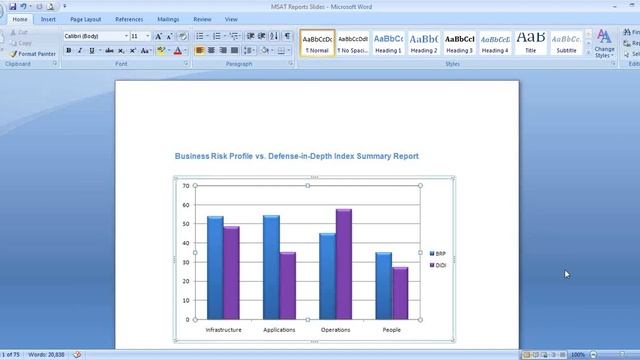Click the zoom out minus button

tap(593, 355)
